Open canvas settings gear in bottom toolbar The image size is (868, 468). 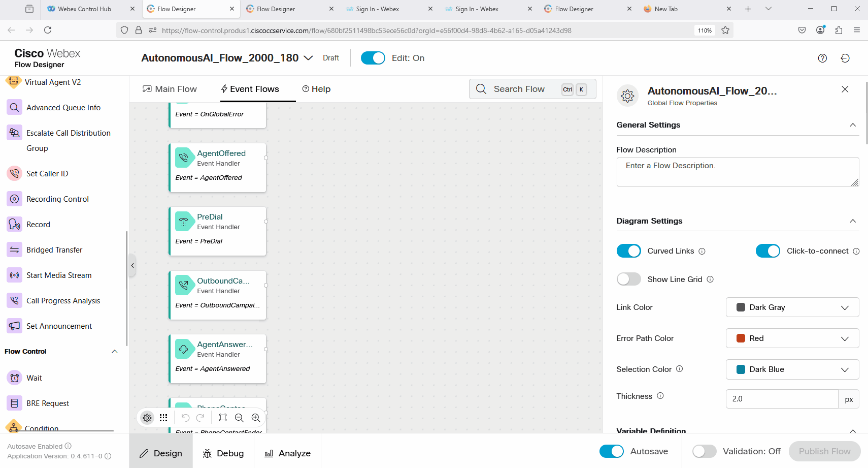point(147,418)
